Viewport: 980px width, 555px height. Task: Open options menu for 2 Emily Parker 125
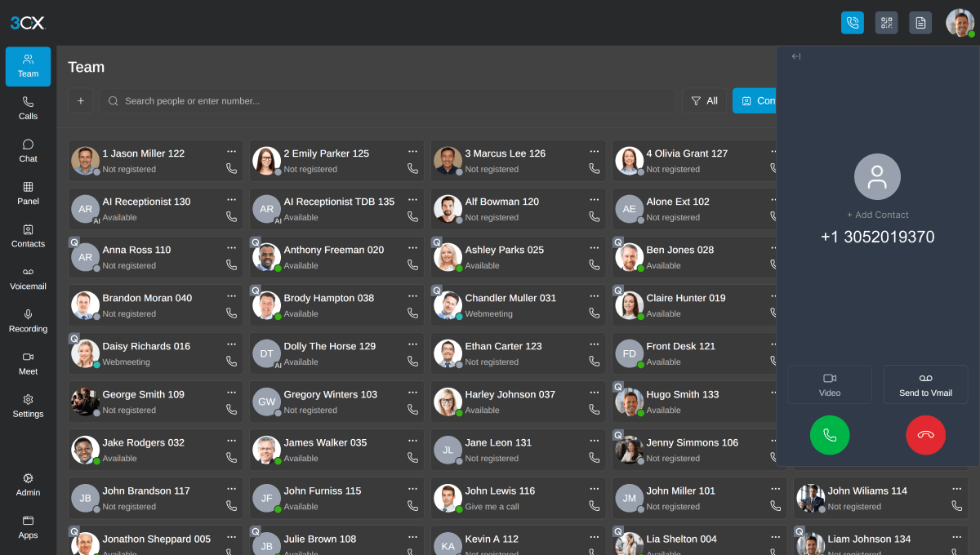tap(412, 152)
